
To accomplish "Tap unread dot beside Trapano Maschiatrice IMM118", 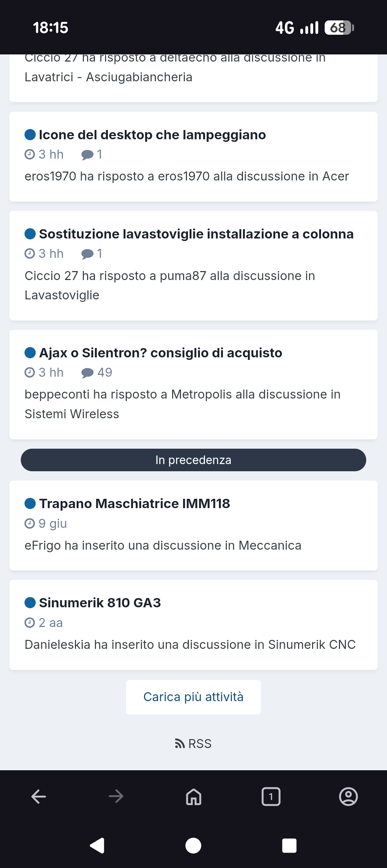I will (30, 503).
